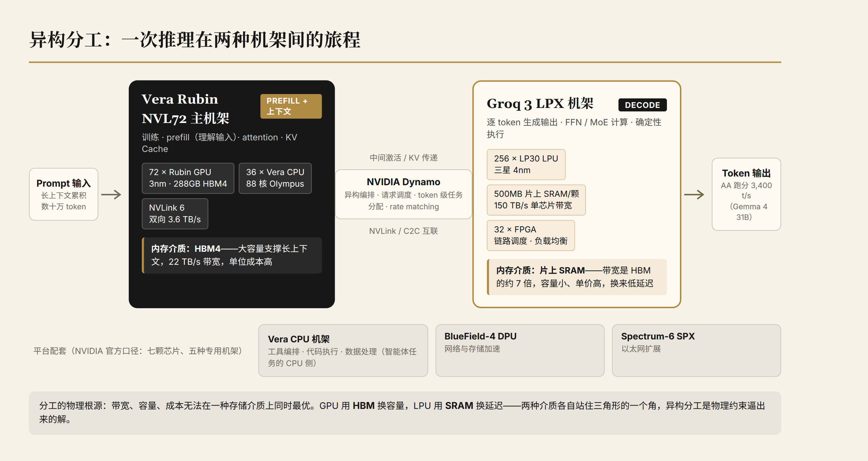868x461 pixels.
Task: Click the text 长上下文累积 数十万 token
Action: pyautogui.click(x=64, y=201)
